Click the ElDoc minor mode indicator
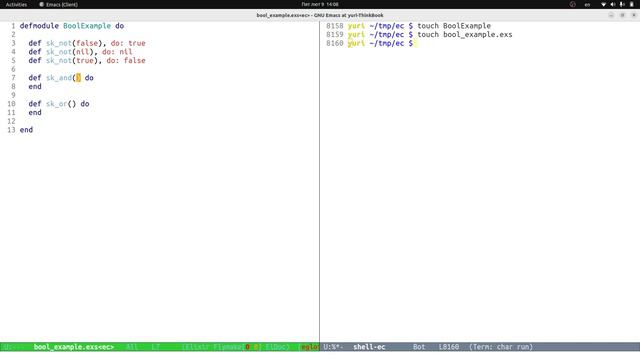This screenshot has height=360, width=640. [x=276, y=347]
